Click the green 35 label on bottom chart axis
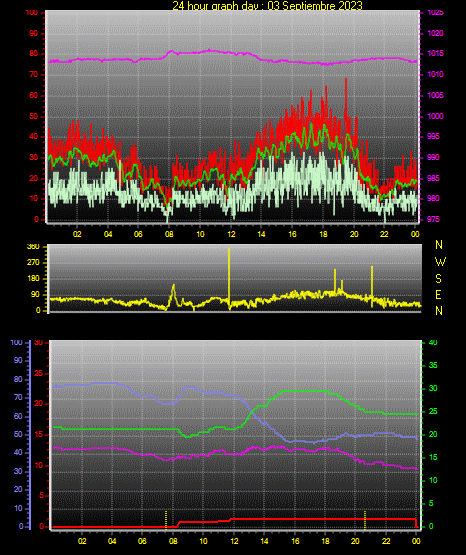The height and width of the screenshot is (555, 466). click(x=433, y=365)
